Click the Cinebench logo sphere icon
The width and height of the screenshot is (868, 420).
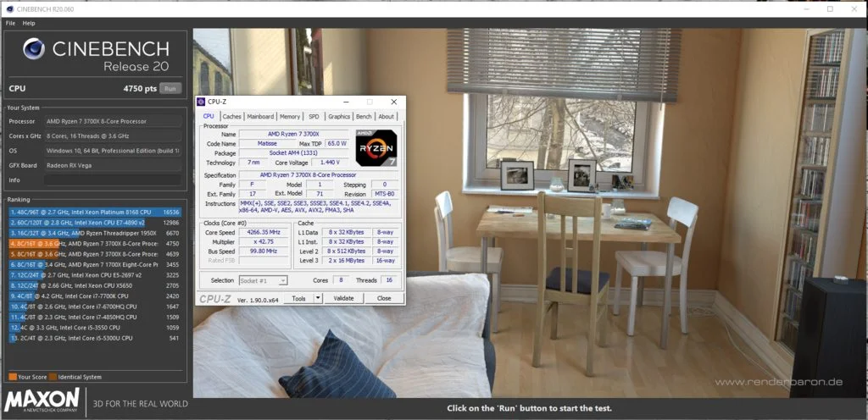[34, 48]
